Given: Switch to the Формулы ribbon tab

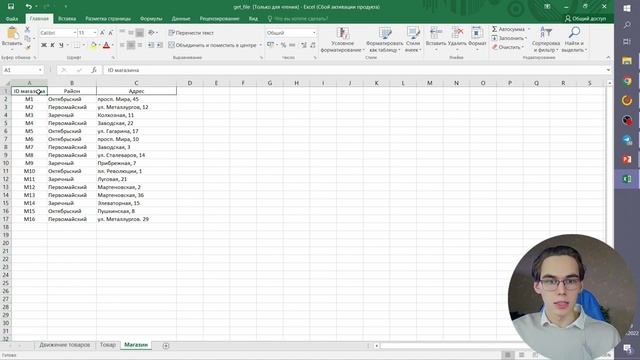Looking at the screenshot, I should tap(151, 19).
